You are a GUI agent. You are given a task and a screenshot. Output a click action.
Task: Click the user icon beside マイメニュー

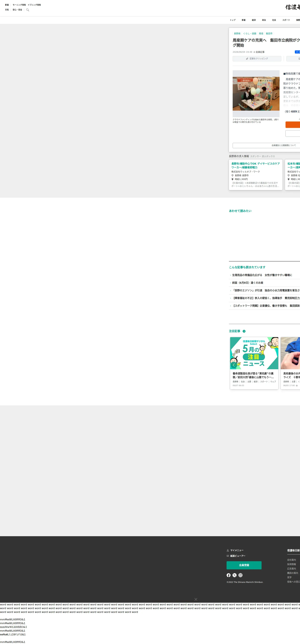click(x=228, y=550)
